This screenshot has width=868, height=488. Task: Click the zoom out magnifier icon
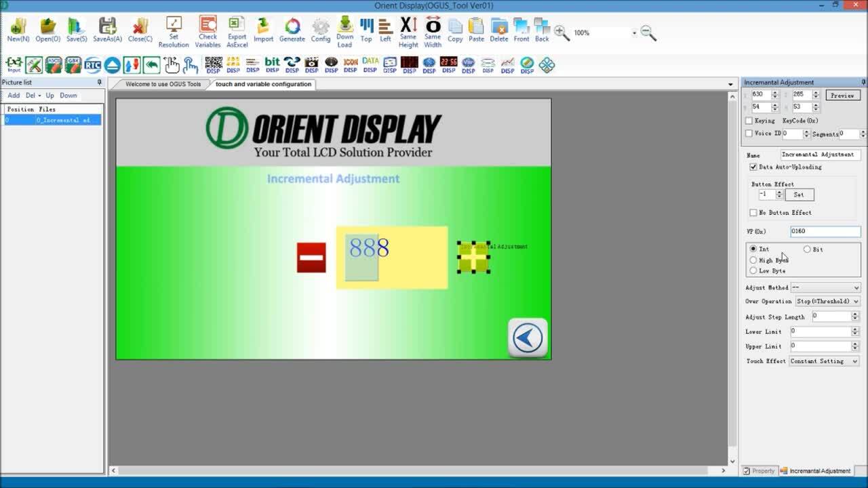pyautogui.click(x=648, y=33)
